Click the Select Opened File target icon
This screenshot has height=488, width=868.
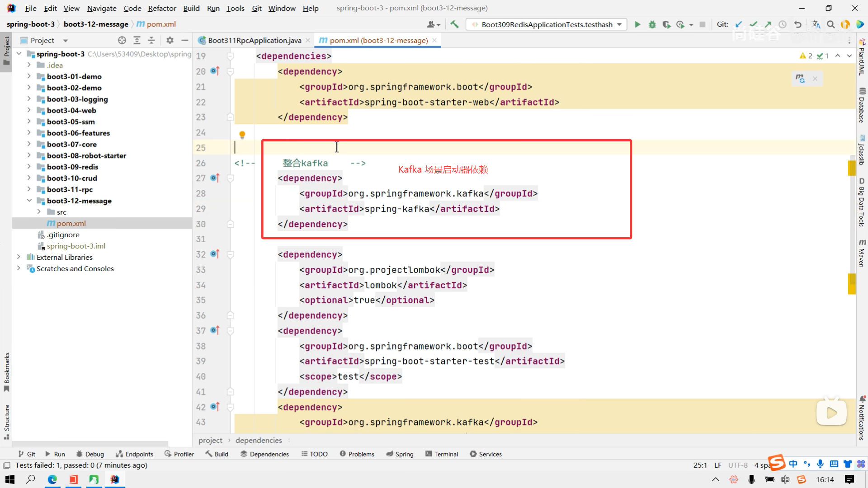coord(122,40)
